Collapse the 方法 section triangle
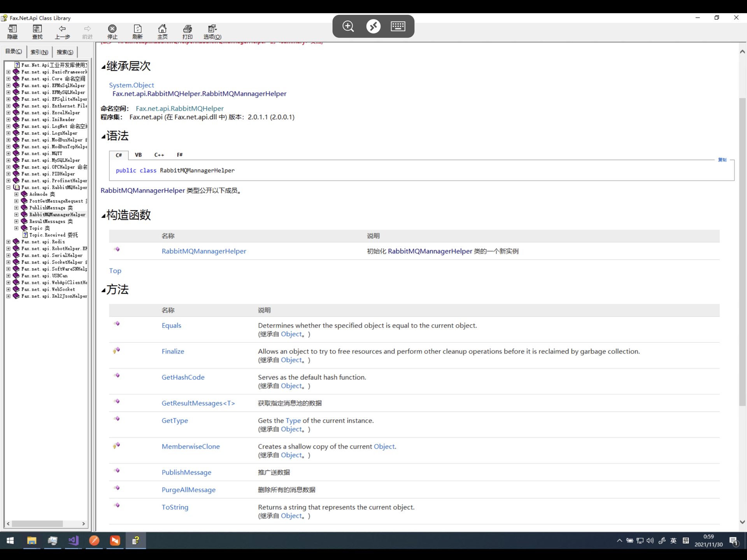 pyautogui.click(x=103, y=290)
